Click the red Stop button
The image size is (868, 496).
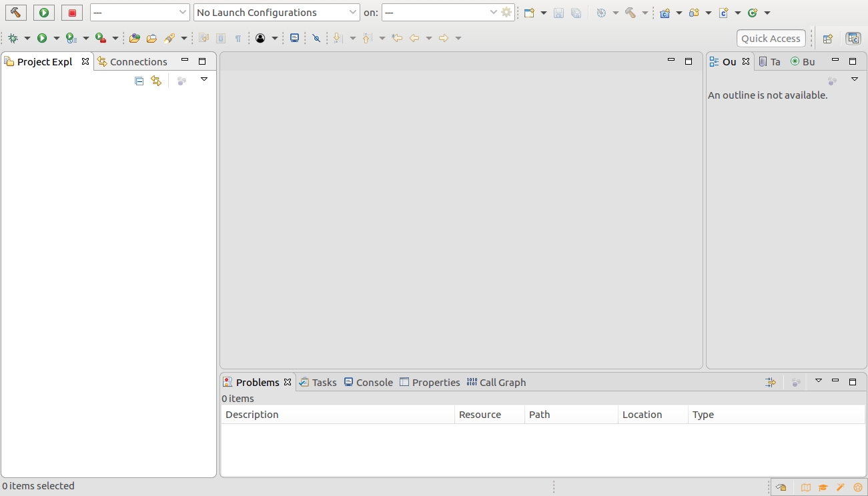coord(72,13)
